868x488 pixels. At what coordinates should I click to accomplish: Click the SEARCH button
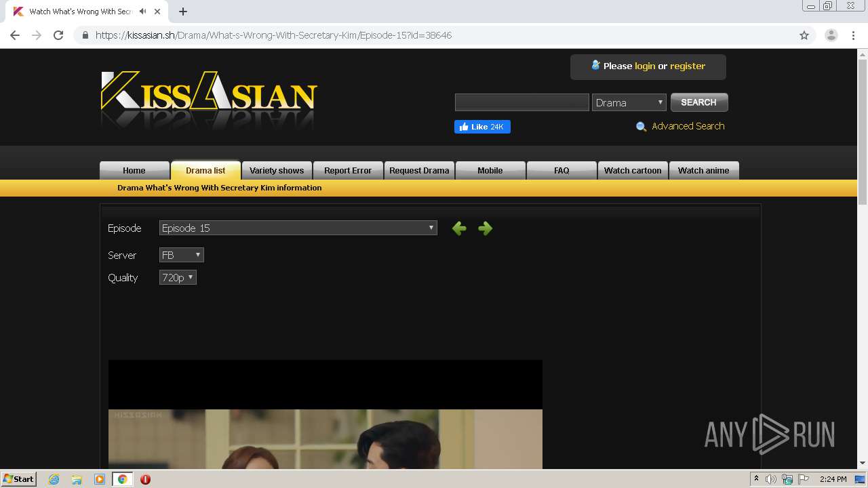point(699,102)
